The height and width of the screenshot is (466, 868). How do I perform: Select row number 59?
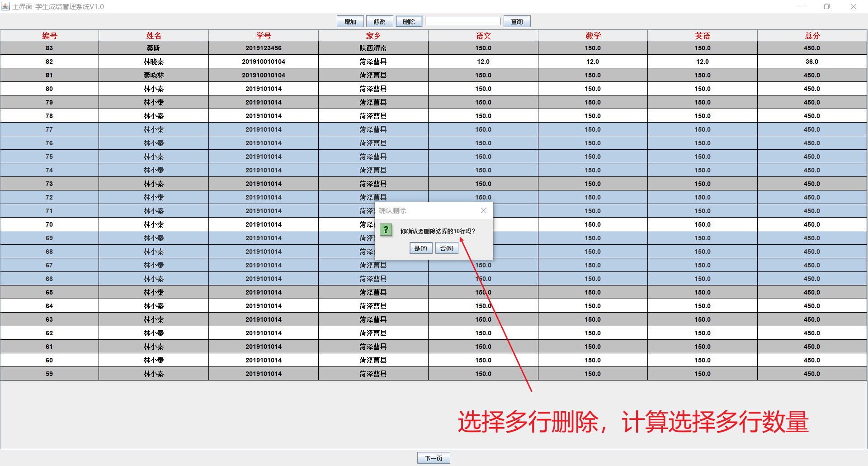coord(49,374)
